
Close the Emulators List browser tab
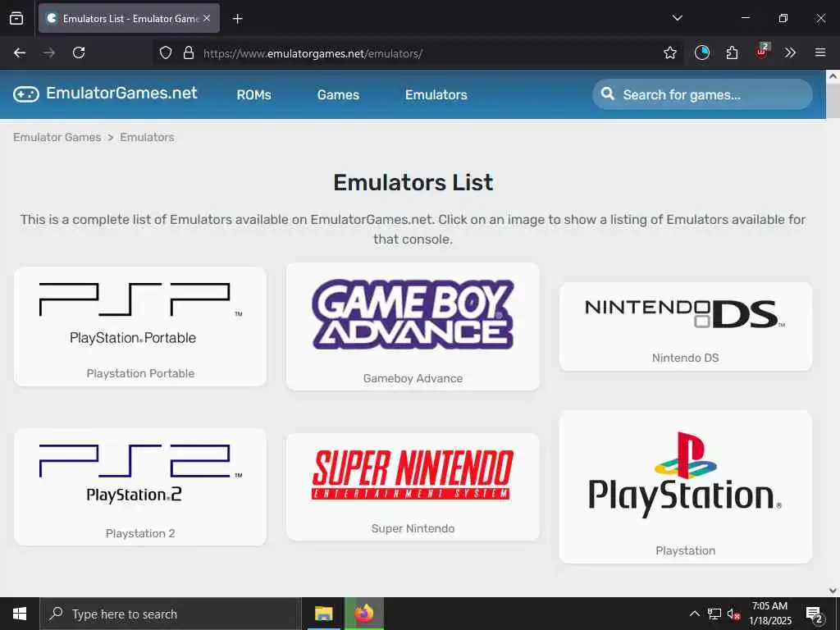207,18
